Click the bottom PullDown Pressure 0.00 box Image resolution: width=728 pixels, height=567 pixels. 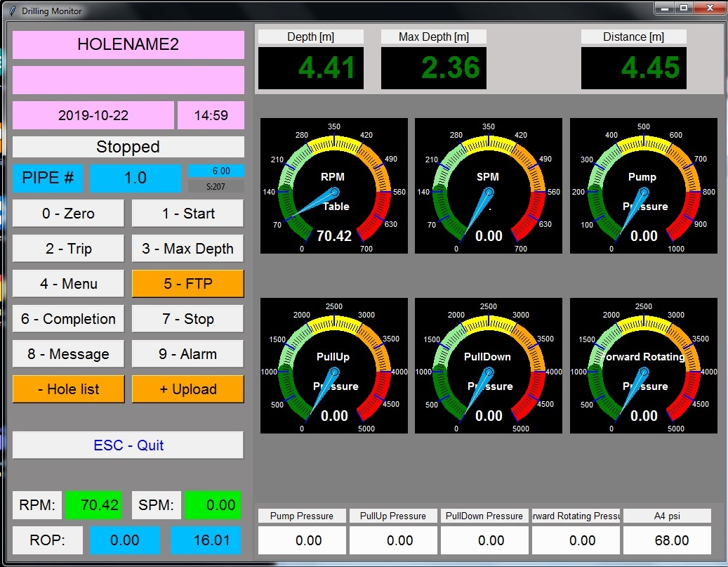pyautogui.click(x=484, y=540)
